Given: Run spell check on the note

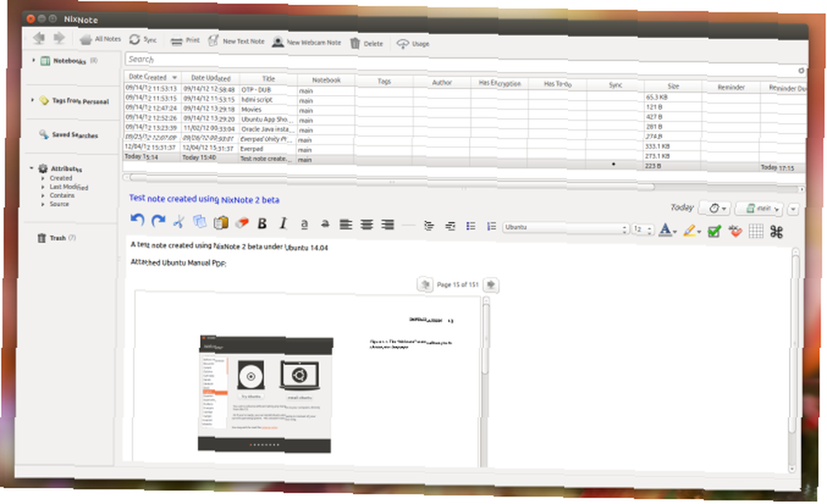Looking at the screenshot, I should [x=735, y=231].
